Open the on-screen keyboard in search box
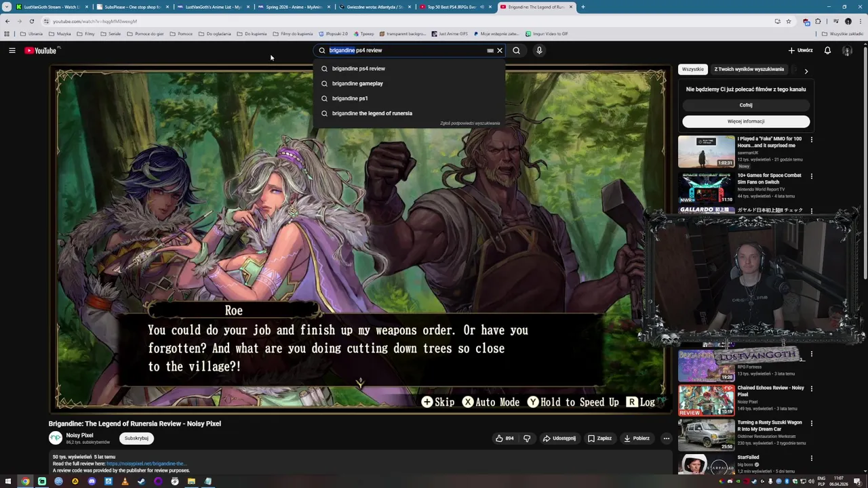The width and height of the screenshot is (868, 488). coord(490,50)
